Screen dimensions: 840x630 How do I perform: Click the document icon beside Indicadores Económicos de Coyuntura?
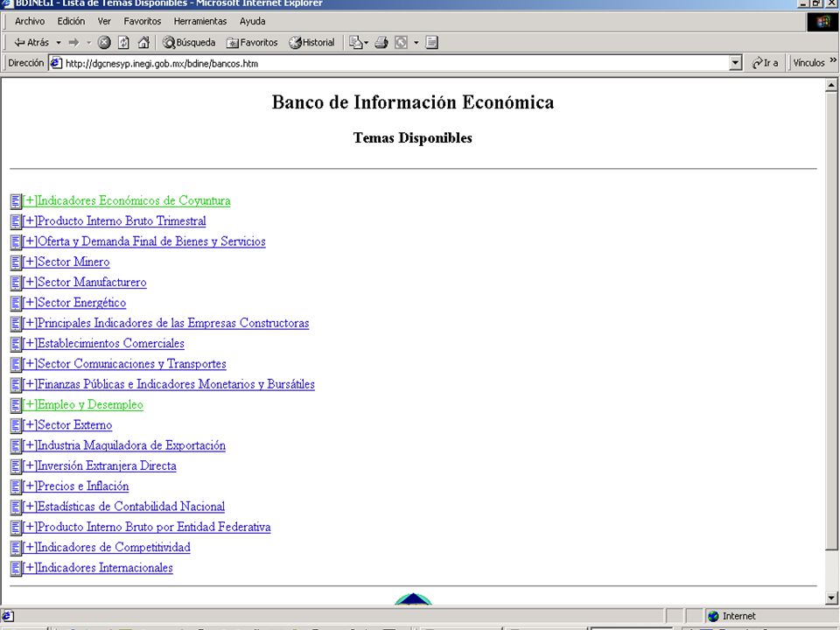point(16,201)
